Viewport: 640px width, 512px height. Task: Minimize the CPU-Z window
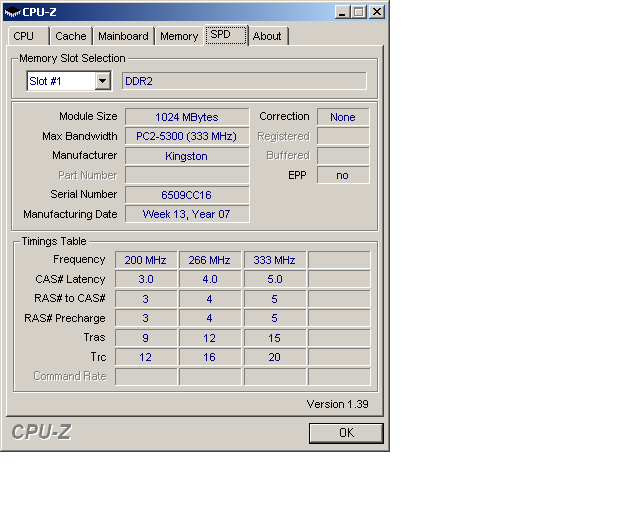(x=341, y=12)
